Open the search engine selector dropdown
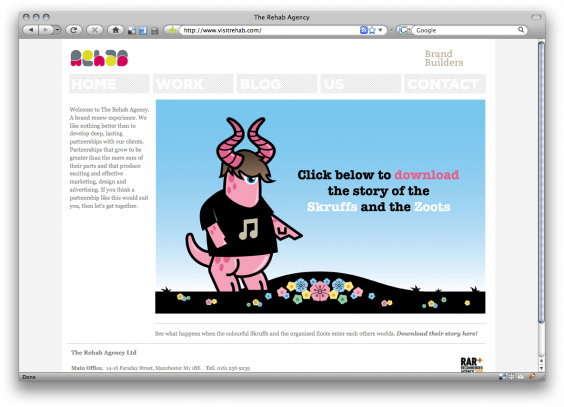Image resolution: width=564 pixels, height=407 pixels. click(404, 30)
